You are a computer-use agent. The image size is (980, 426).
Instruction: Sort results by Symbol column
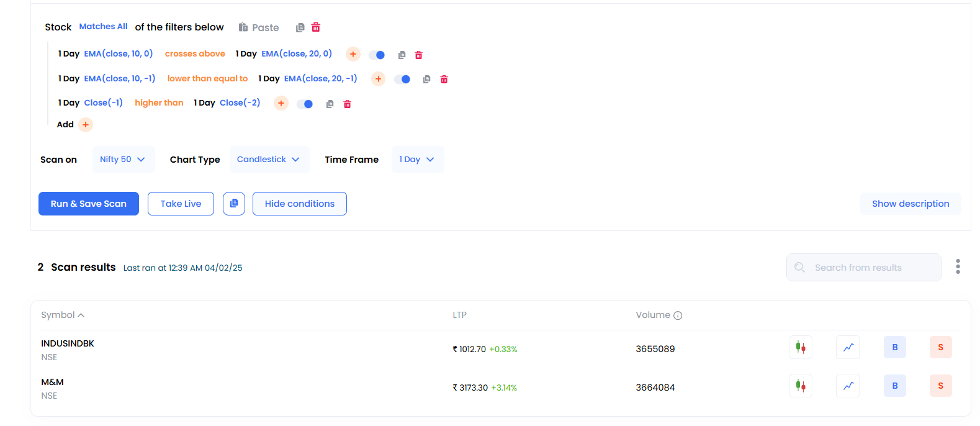click(x=63, y=315)
